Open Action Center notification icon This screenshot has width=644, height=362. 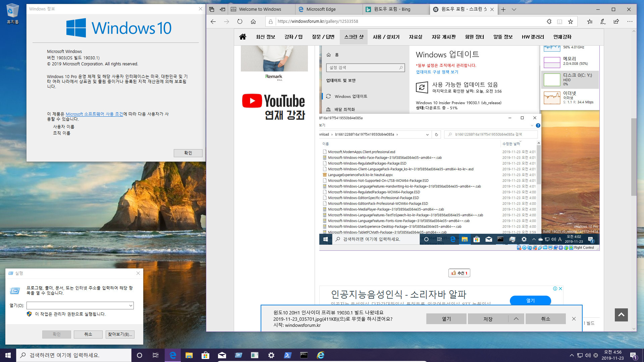pyautogui.click(x=634, y=355)
